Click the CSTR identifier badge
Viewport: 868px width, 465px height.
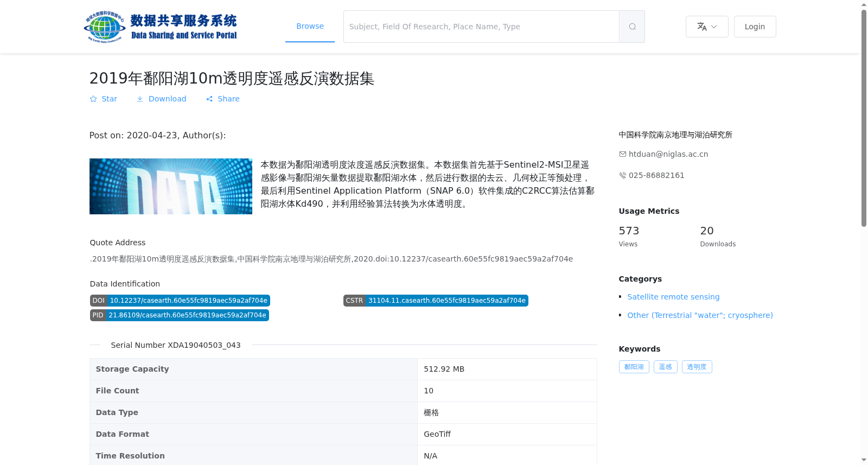click(436, 301)
